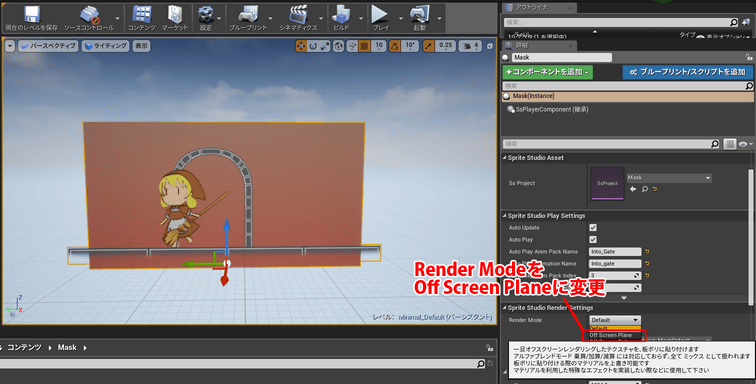This screenshot has width=756, height=384.
Task: Expand 設定 dropdown arrow
Action: 219,19
